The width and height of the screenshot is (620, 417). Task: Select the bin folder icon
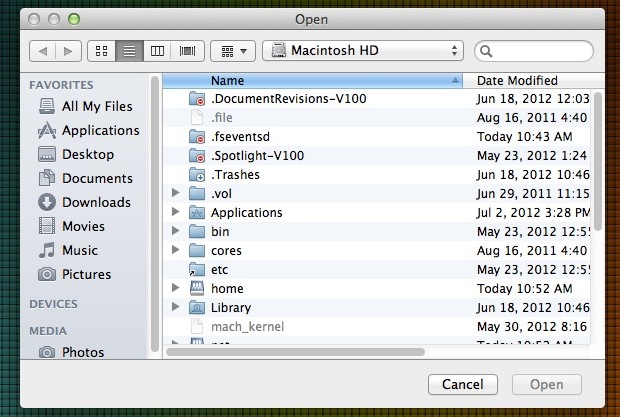pos(197,231)
